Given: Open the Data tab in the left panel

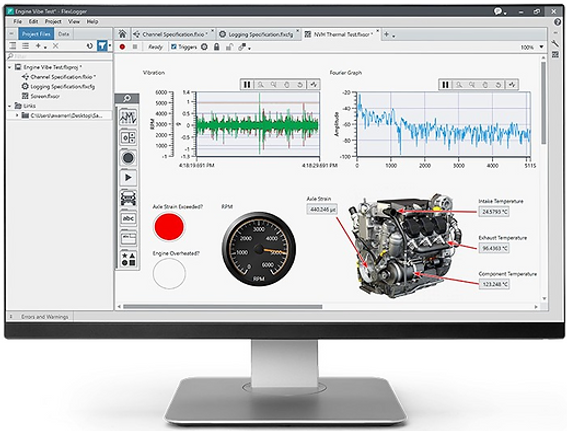Looking at the screenshot, I should (x=64, y=34).
